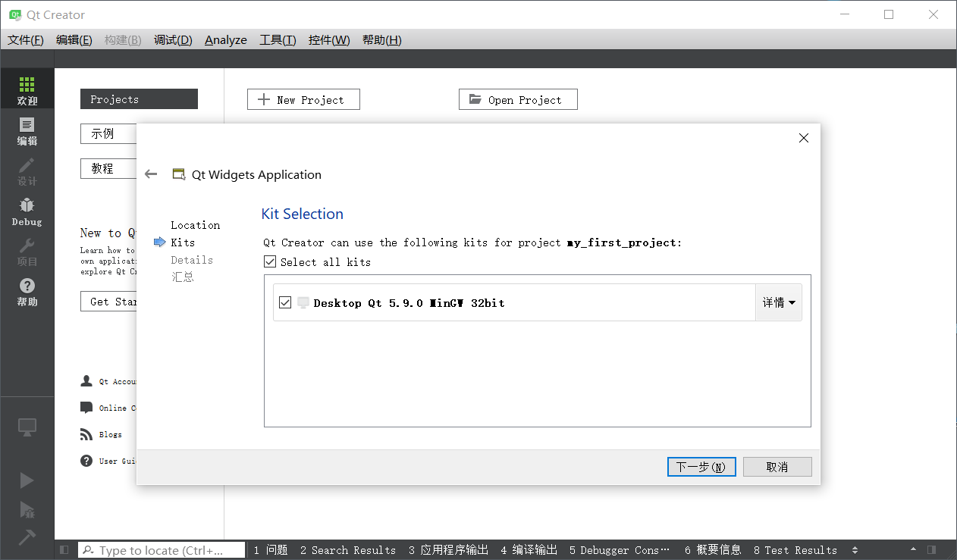Image resolution: width=957 pixels, height=560 pixels.
Task: Toggle the 问题 (Issues) output pane
Action: pyautogui.click(x=270, y=550)
